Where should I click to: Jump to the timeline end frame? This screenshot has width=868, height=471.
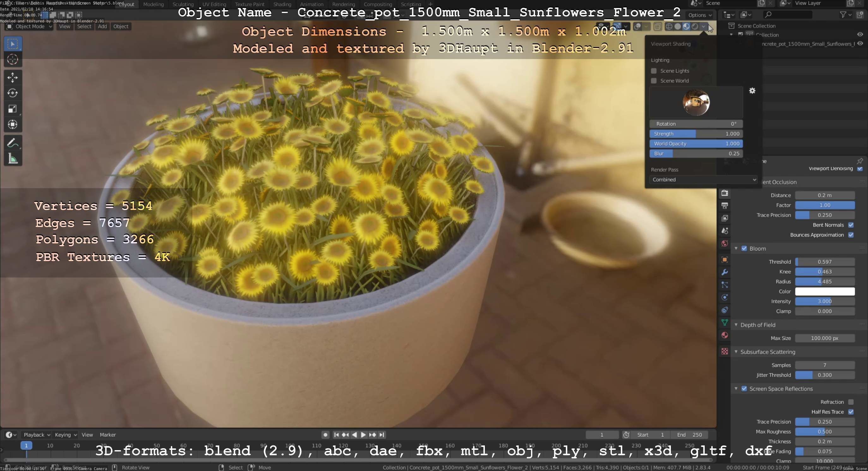[382, 435]
